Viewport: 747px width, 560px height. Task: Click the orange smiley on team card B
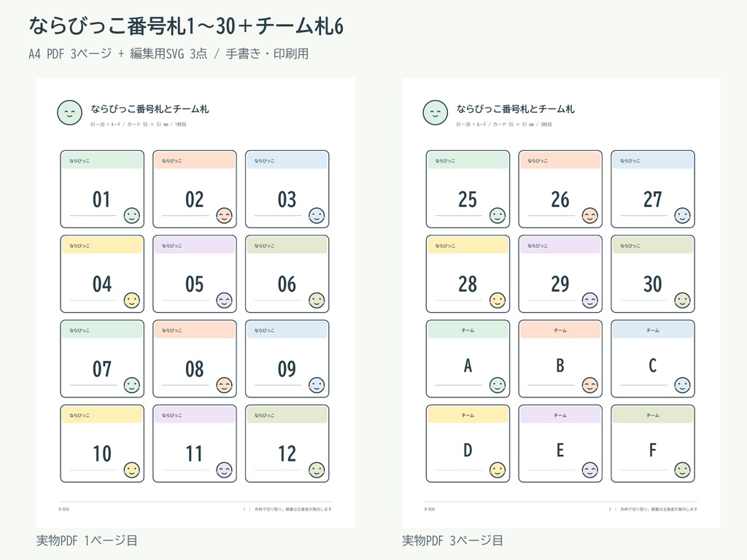click(589, 385)
